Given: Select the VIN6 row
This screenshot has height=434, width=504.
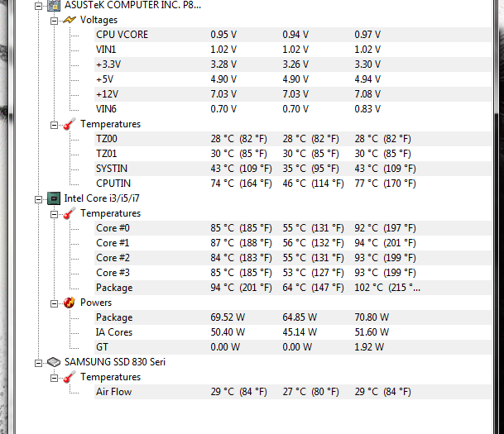Looking at the screenshot, I should pyautogui.click(x=293, y=109).
